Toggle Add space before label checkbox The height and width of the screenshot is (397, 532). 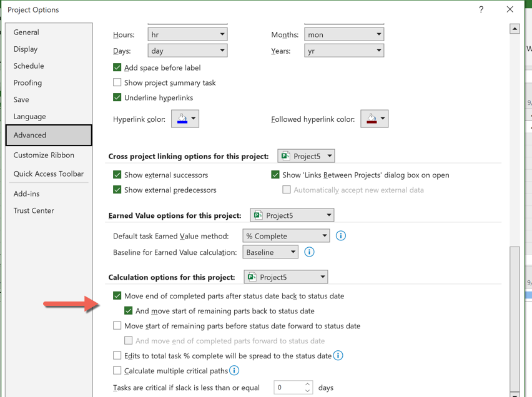[117, 67]
